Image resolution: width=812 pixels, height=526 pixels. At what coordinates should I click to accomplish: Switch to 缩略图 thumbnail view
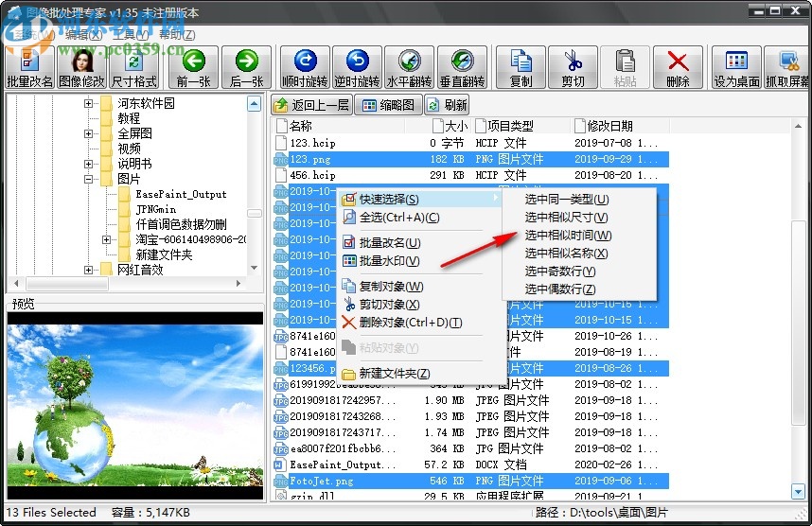pos(388,105)
